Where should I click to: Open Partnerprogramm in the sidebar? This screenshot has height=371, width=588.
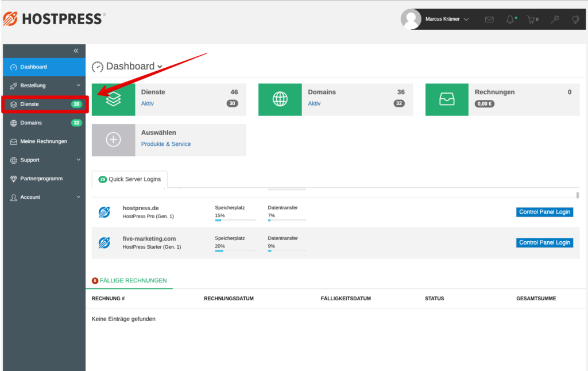tap(44, 179)
